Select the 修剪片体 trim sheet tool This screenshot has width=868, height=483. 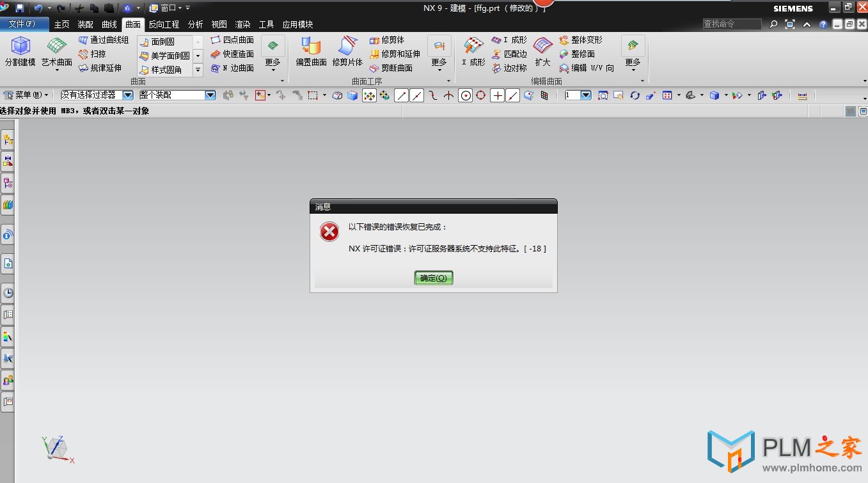[347, 52]
